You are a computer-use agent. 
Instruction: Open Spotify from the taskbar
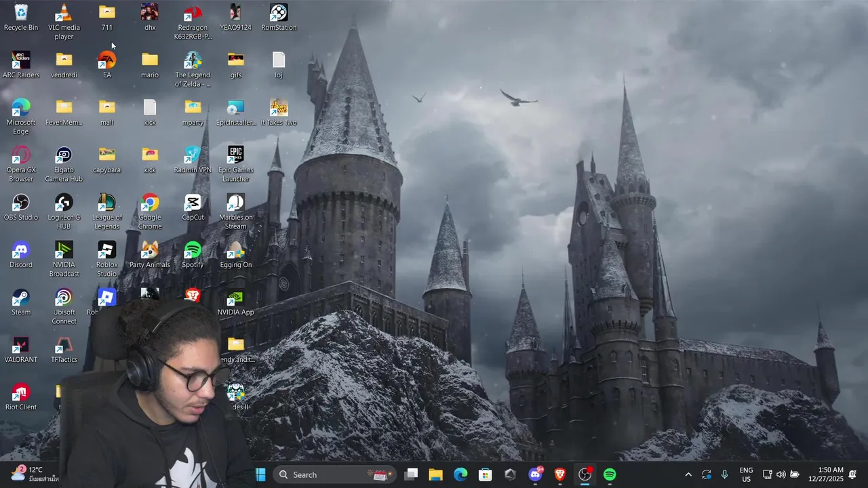click(610, 474)
